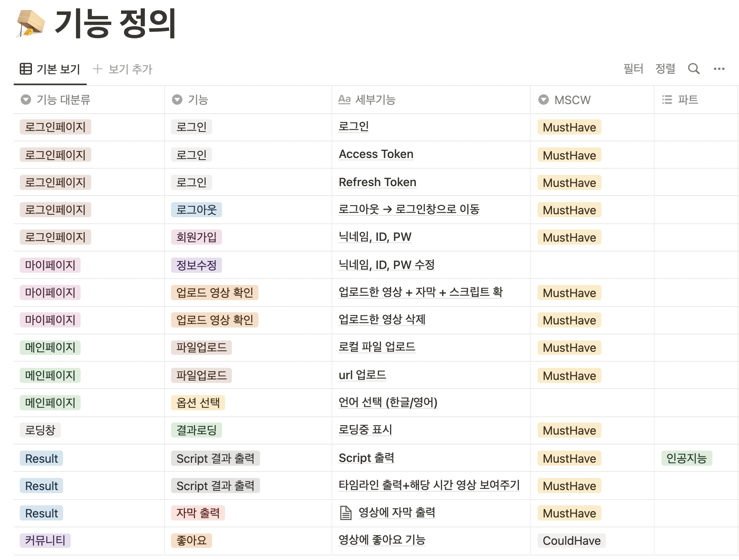Viewport: 739px width, 560px height.
Task: Select the green 인공지능 tag
Action: tap(686, 458)
